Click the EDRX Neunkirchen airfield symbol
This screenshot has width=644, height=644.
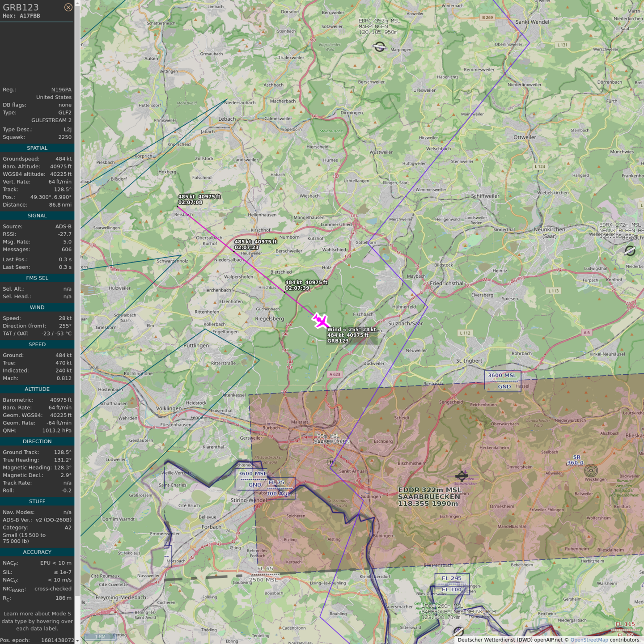pos(630,251)
